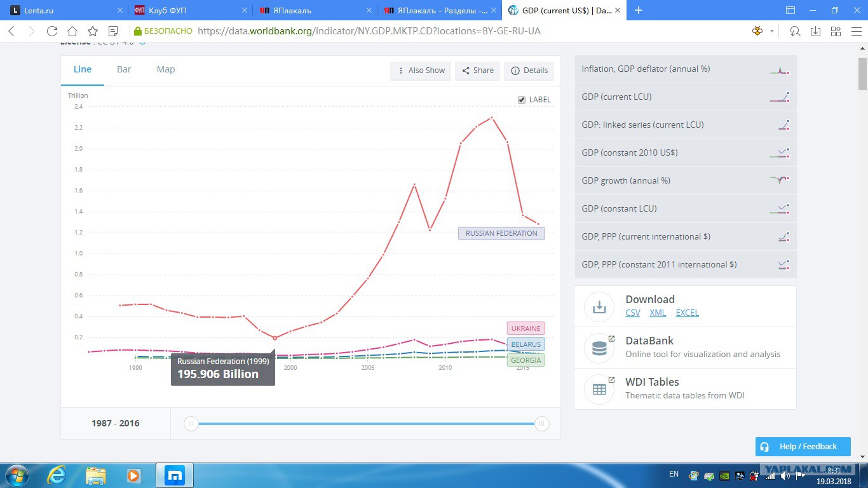Open the new tab plus button
This screenshot has width=868, height=488.
639,10
